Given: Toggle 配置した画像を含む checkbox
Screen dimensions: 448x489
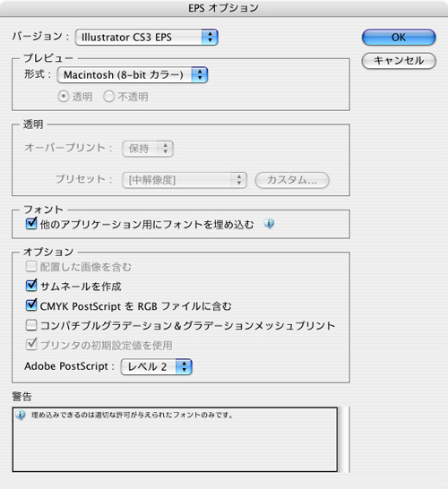Looking at the screenshot, I should click(x=31, y=267).
